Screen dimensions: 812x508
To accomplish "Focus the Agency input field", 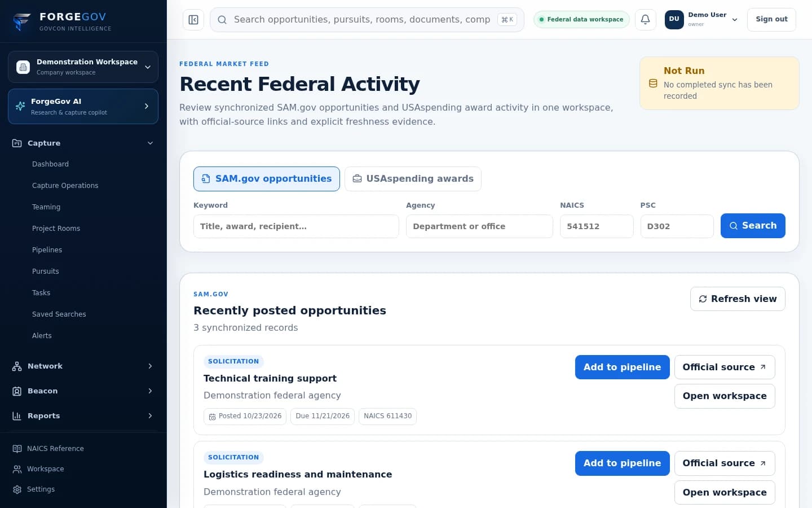I will 479,226.
